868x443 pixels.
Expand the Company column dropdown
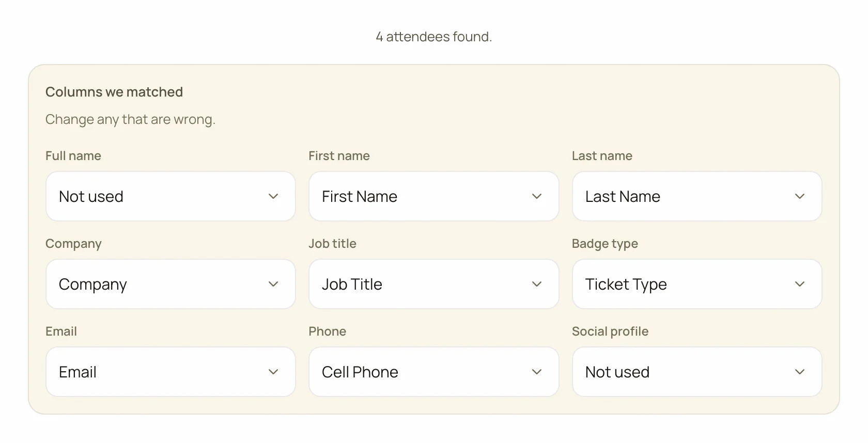tap(171, 284)
